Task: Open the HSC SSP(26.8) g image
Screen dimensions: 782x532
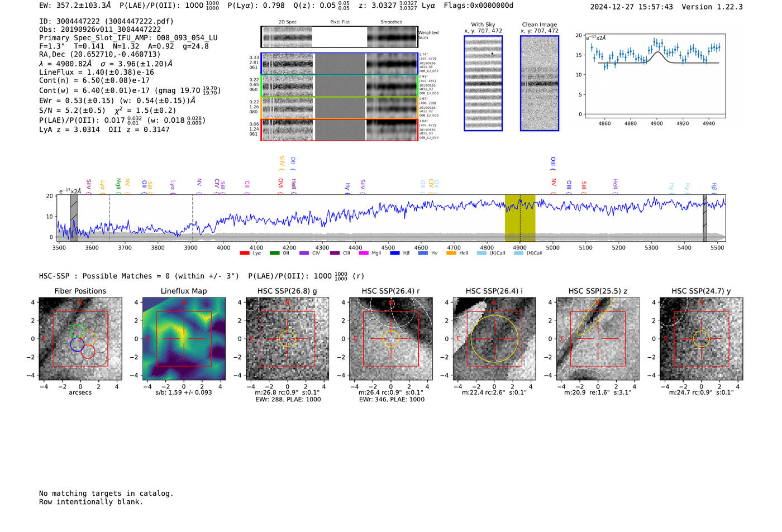Action: 287,339
